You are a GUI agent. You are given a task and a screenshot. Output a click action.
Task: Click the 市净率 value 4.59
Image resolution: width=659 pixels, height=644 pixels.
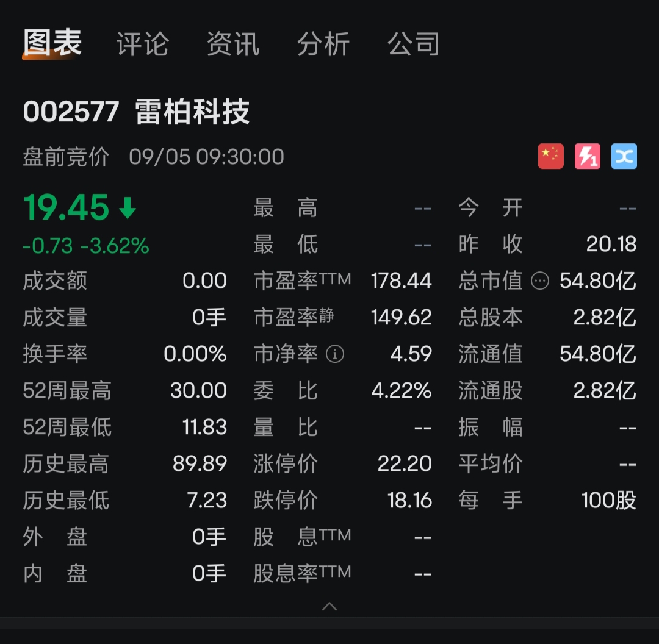coord(411,354)
